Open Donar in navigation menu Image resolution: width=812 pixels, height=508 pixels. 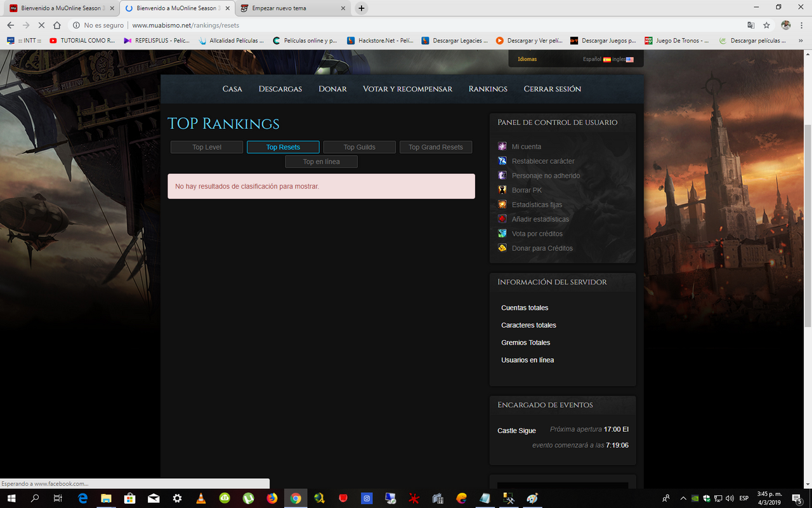click(x=332, y=89)
